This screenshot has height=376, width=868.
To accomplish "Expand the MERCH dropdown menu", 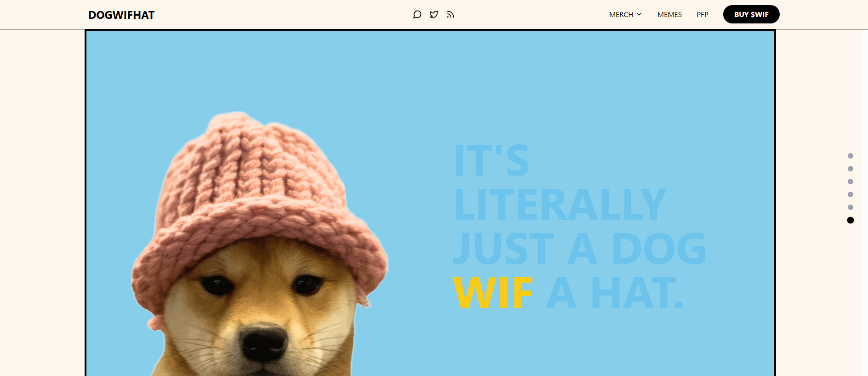I will [x=625, y=15].
